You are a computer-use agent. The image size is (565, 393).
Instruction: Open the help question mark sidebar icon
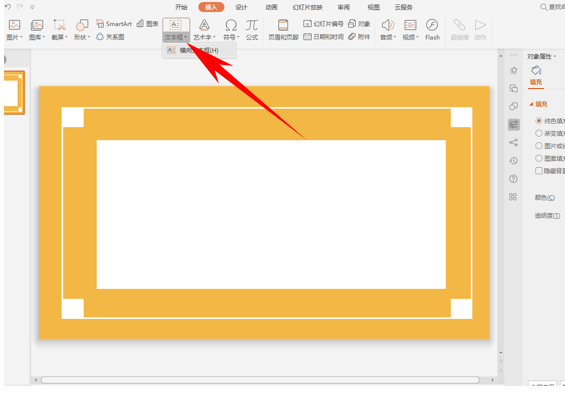point(513,179)
